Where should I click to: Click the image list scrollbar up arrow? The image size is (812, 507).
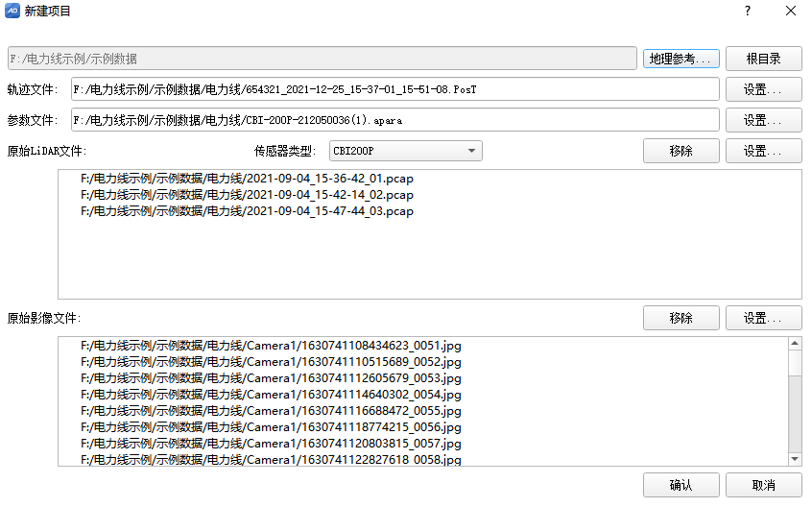click(795, 344)
